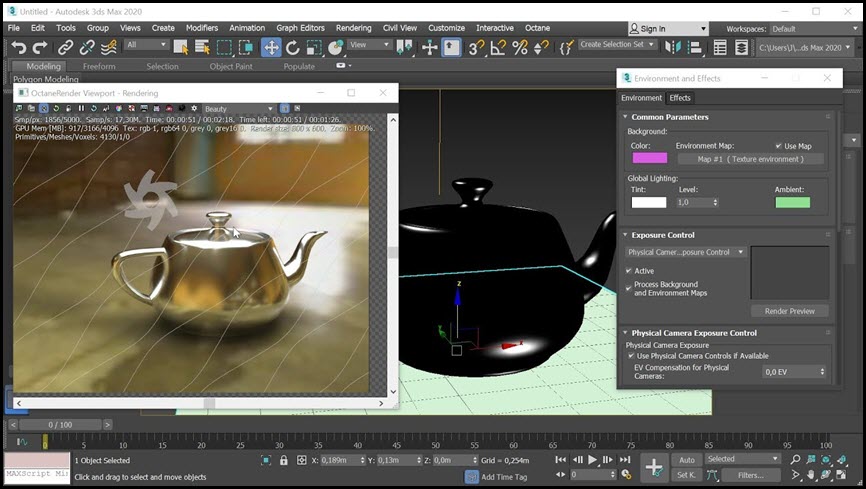Viewport: 866px width, 489px height.
Task: Select the Bind to Space Warp tool
Action: tap(108, 48)
